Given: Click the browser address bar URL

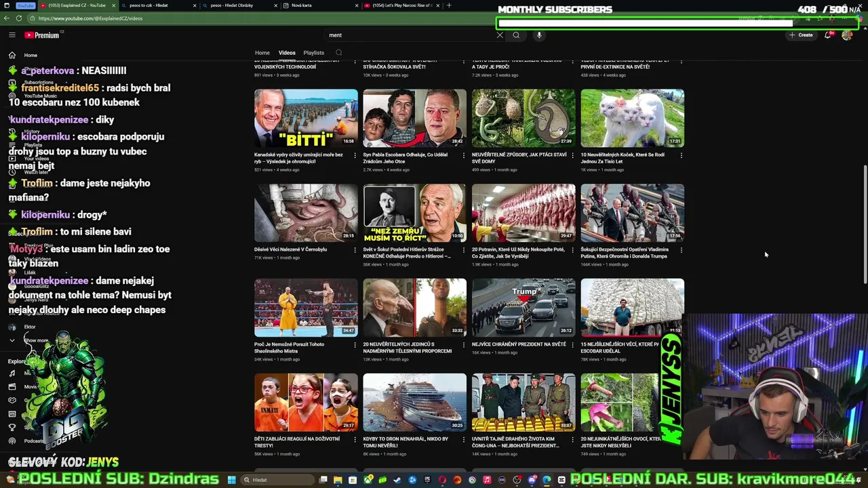Looking at the screenshot, I should [x=90, y=18].
